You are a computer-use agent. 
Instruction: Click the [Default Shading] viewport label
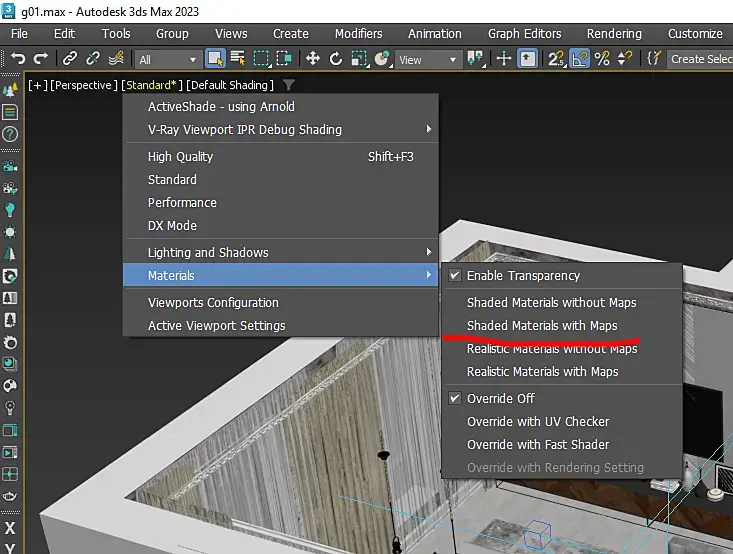click(x=230, y=85)
